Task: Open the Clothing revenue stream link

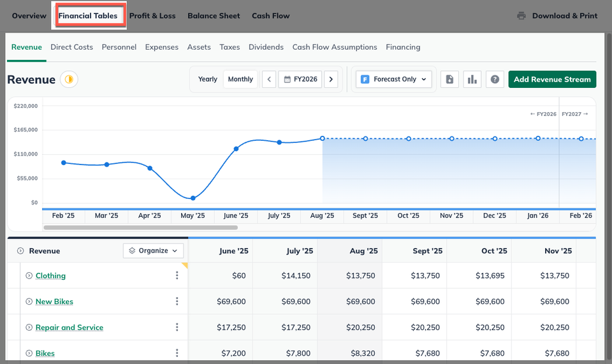Action: pos(50,275)
